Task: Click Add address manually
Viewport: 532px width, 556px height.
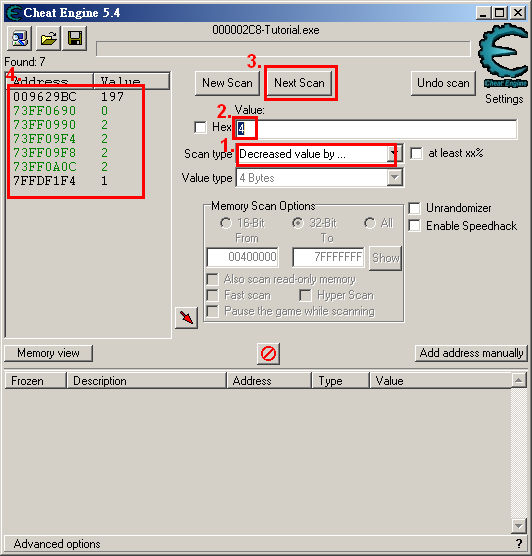Action: [x=471, y=353]
